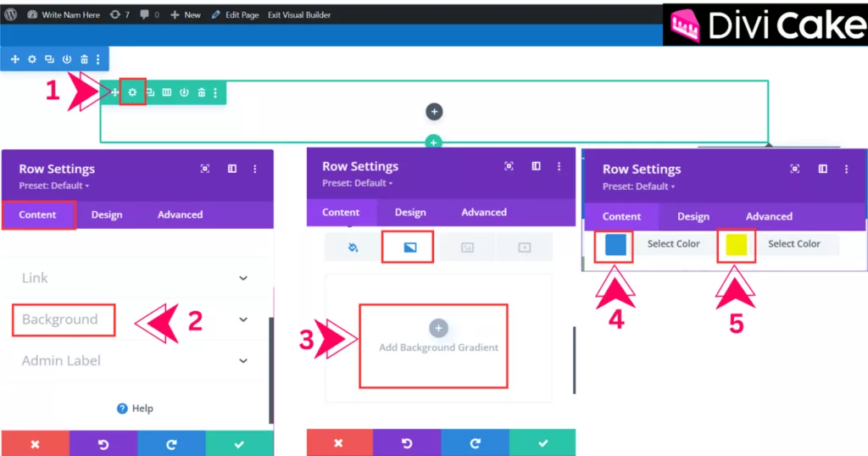Switch to Advanced tab in left panel
The height and width of the screenshot is (456, 868).
point(180,214)
